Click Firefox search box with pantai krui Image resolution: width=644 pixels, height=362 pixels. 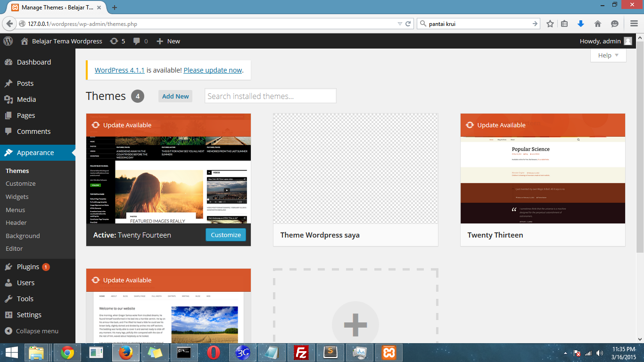pos(479,24)
